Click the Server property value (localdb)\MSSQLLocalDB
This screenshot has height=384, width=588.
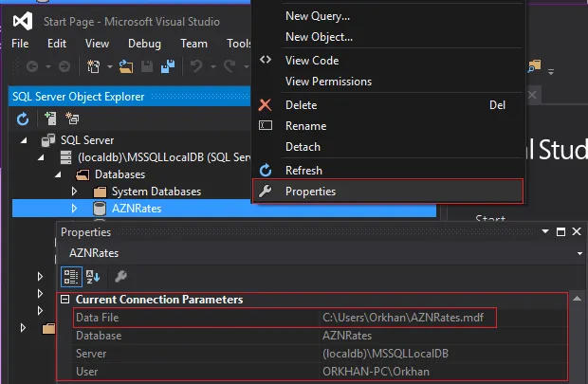tap(385, 354)
